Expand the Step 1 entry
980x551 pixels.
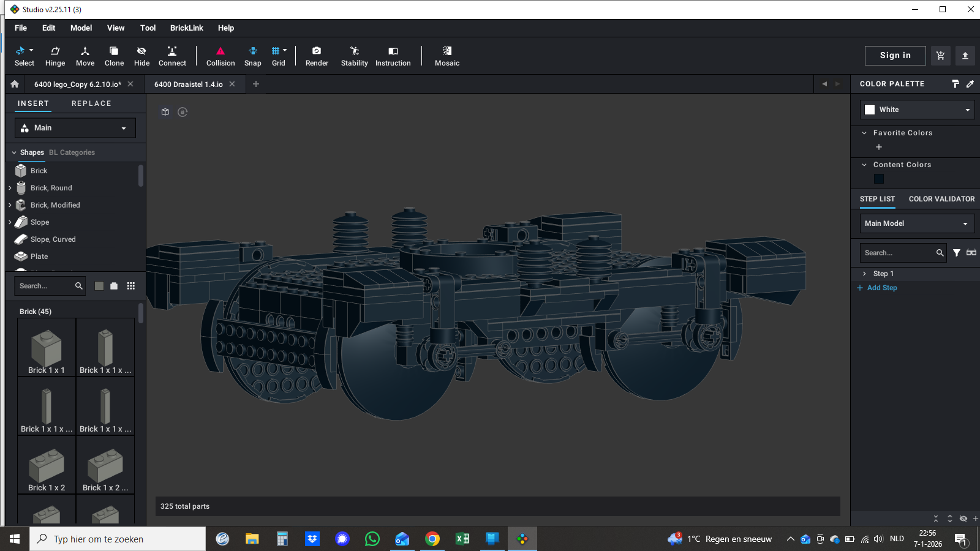[x=864, y=274]
